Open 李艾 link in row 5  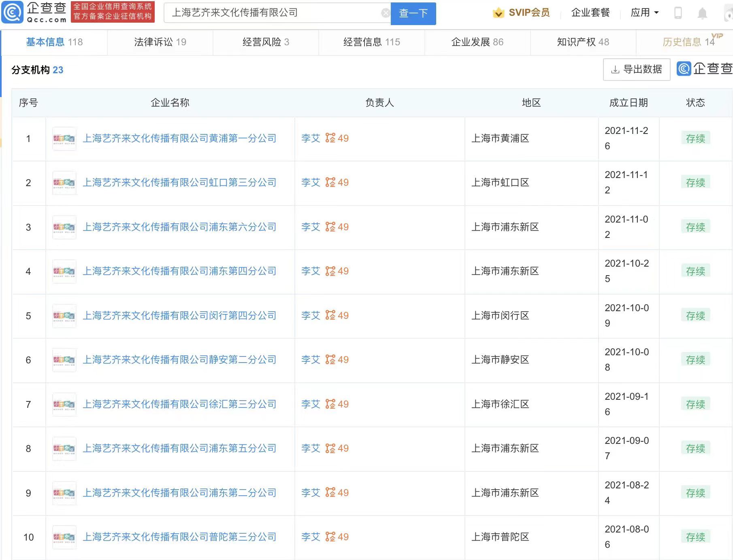311,316
